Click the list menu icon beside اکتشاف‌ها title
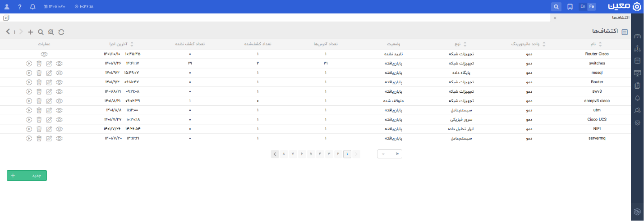Screen dimensions: 644x221 (x=625, y=32)
